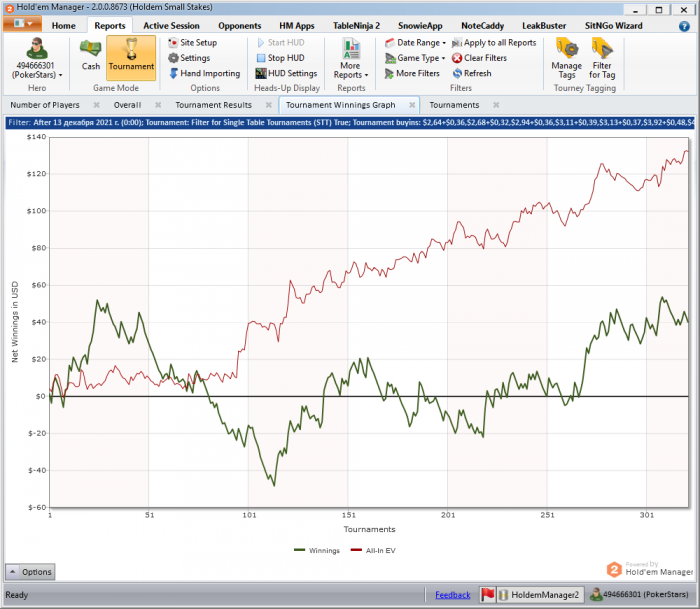
Task: Select Tournament game mode
Action: tap(131, 55)
